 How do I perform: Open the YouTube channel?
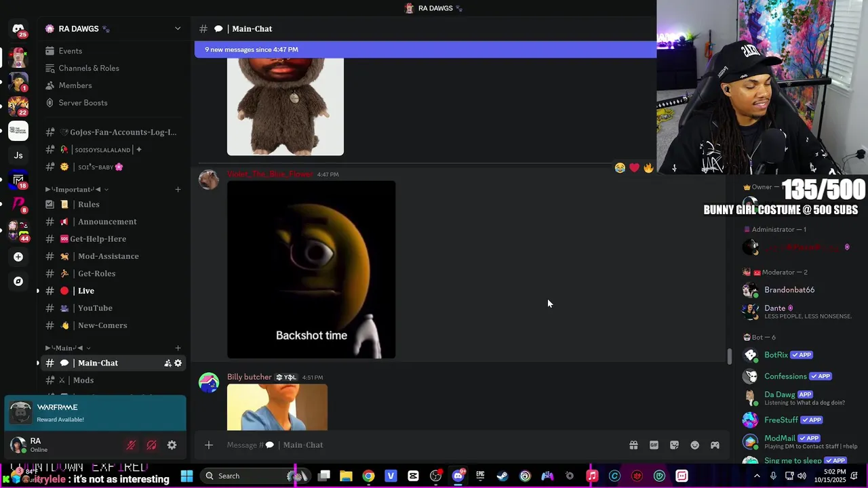tap(113, 308)
